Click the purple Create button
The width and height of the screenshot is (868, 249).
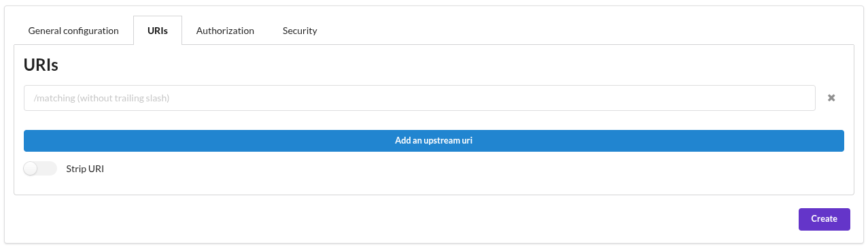coord(824,219)
